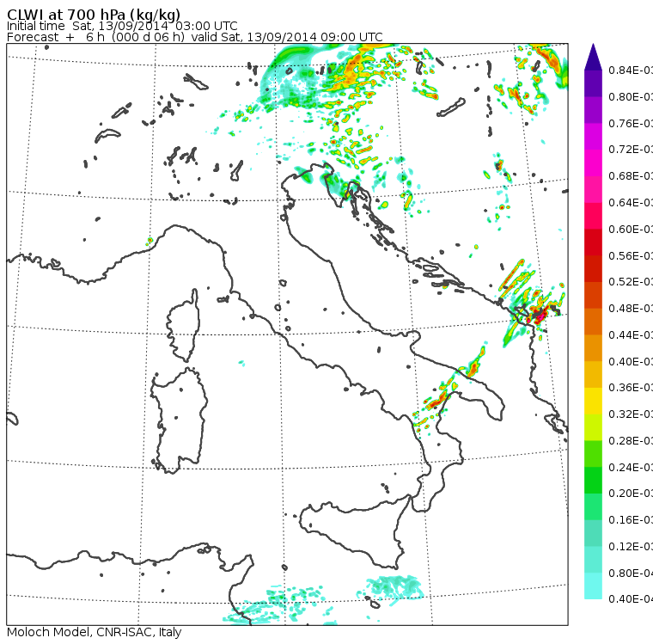This screenshot has height=644, width=653.
Task: Pick the turquoise swatch between 0.80E-04 and 0.12E-03
Action: point(593,560)
